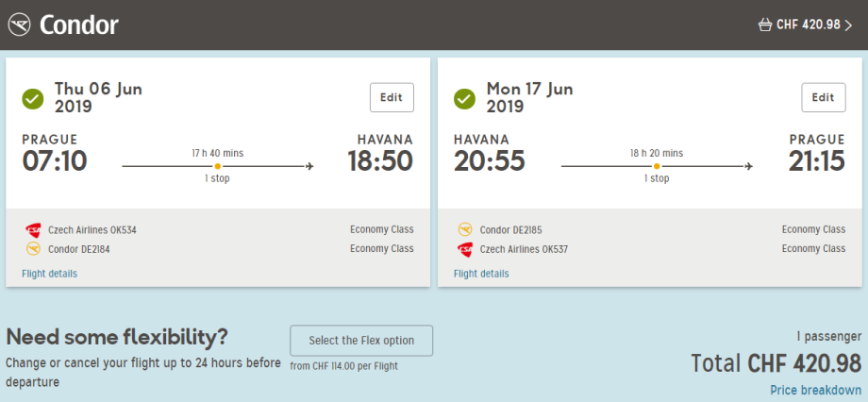This screenshot has height=402, width=868.
Task: Click the Condor DE2185 airline logo
Action: point(465,229)
